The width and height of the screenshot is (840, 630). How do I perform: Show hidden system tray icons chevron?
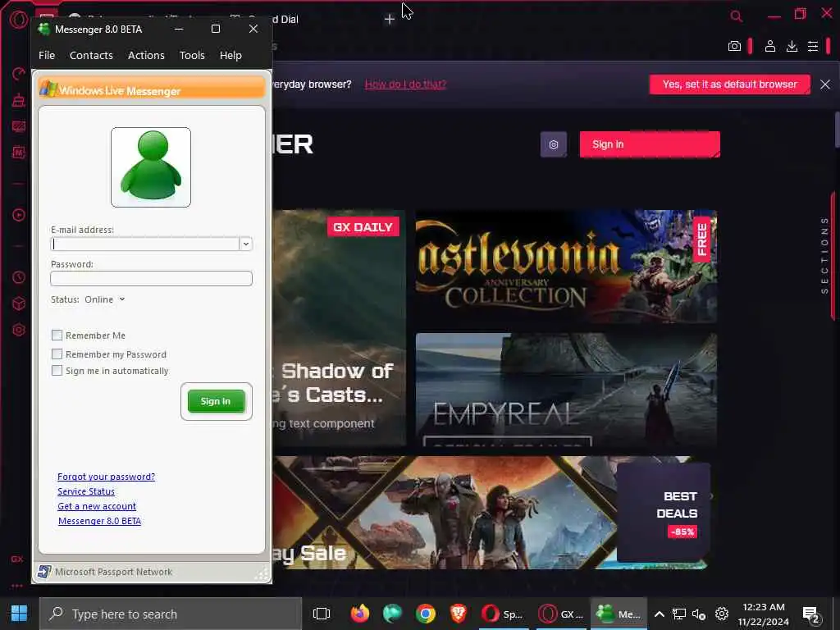(x=660, y=614)
